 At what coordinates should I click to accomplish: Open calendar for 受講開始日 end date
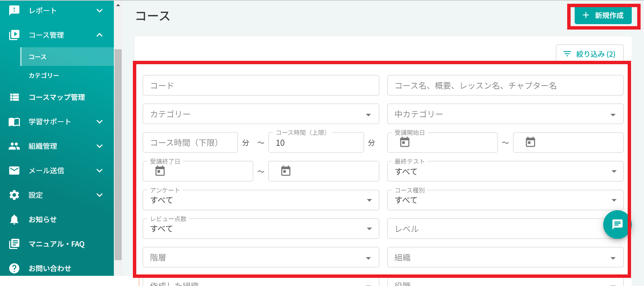coord(530,142)
